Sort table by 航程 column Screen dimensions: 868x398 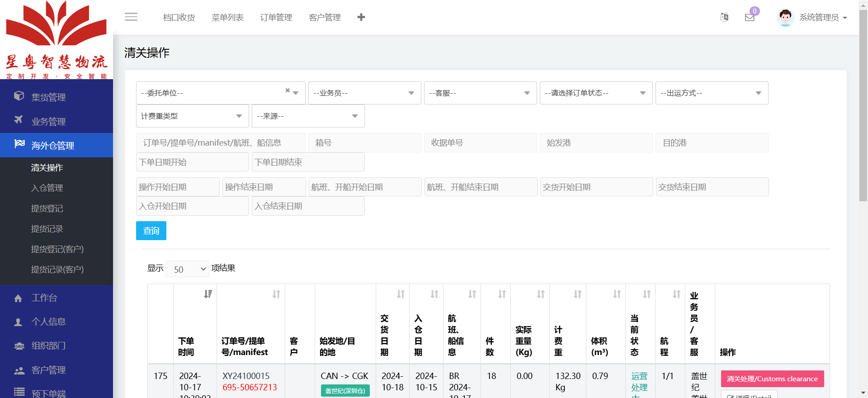coord(676,294)
